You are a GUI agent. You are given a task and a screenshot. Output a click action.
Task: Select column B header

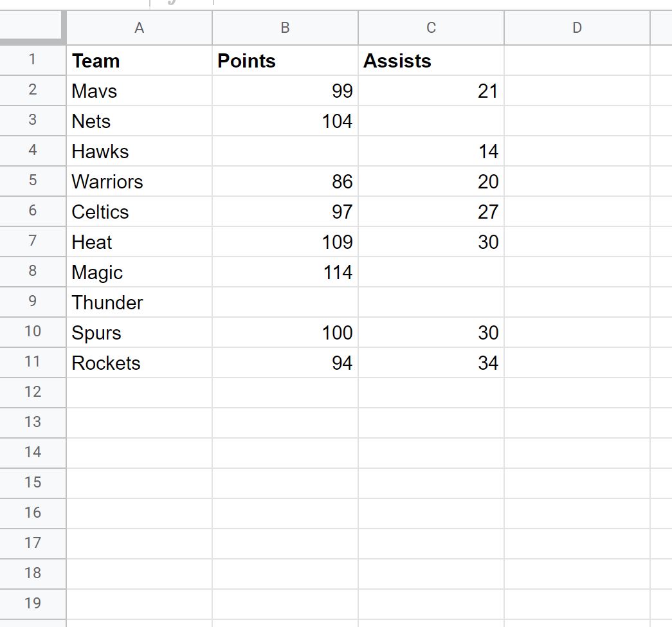(285, 28)
